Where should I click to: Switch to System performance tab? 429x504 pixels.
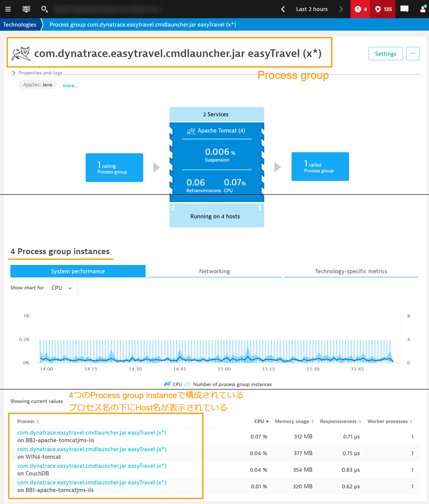(x=78, y=271)
